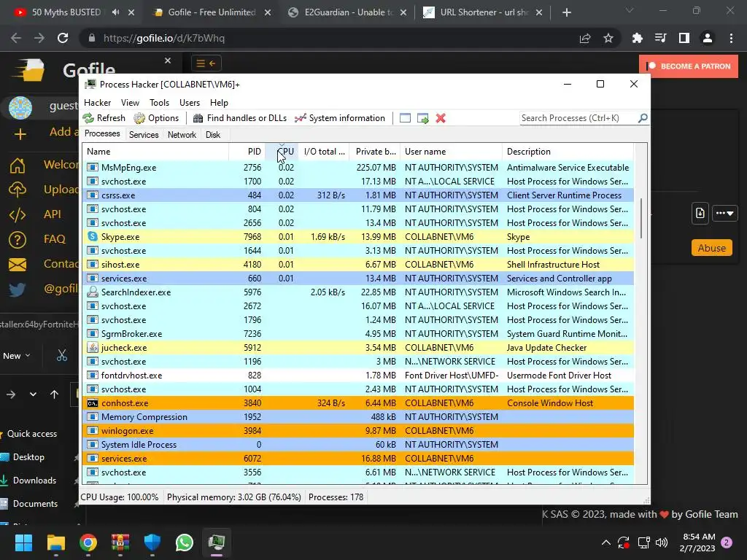Switch to the E2Guardian browser tab
Viewport: 747px width, 560px height.
[348, 12]
